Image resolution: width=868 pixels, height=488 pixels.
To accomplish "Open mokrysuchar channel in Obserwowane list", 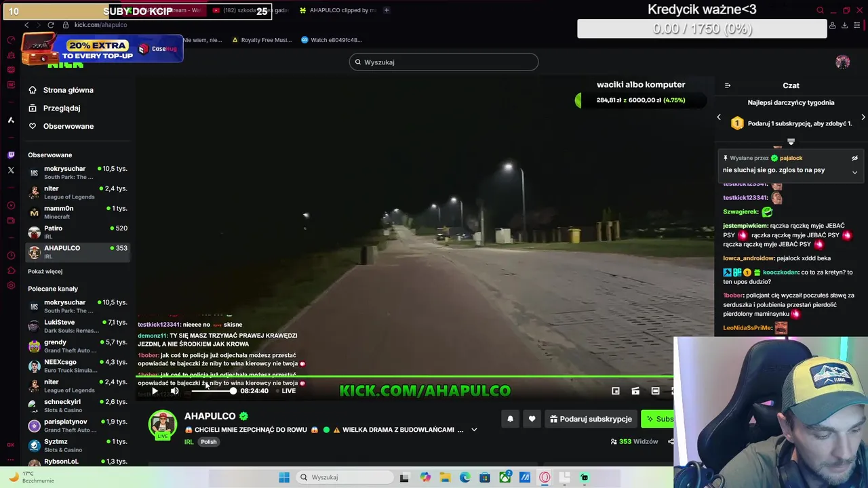I will 77,173.
